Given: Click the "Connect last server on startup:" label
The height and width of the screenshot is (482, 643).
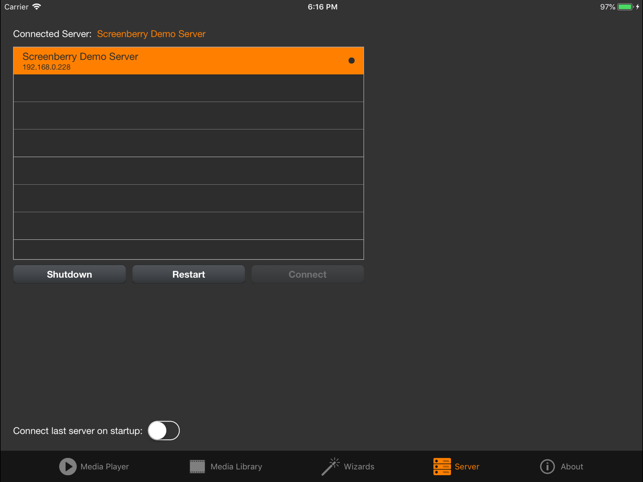Looking at the screenshot, I should coord(78,431).
